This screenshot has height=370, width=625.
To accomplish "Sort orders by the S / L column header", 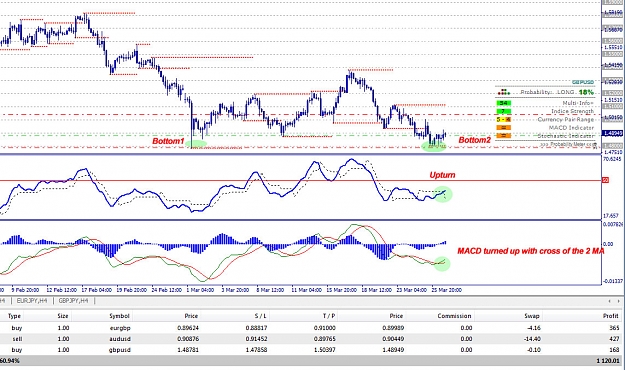I will pyautogui.click(x=261, y=316).
